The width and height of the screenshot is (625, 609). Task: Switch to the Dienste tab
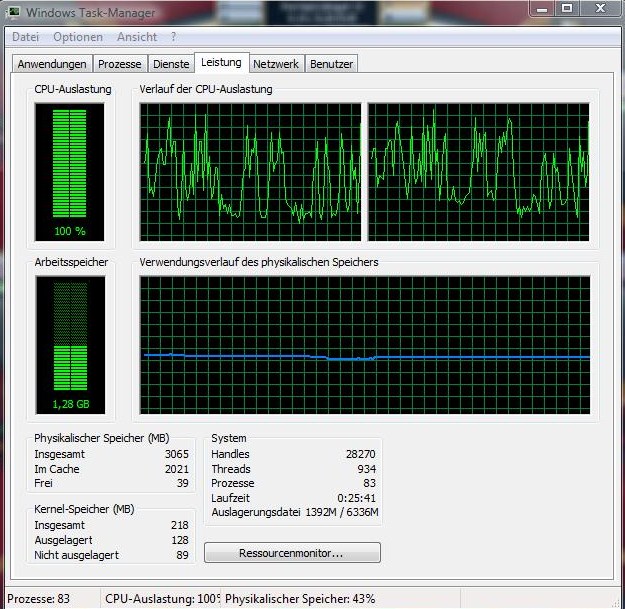point(171,64)
